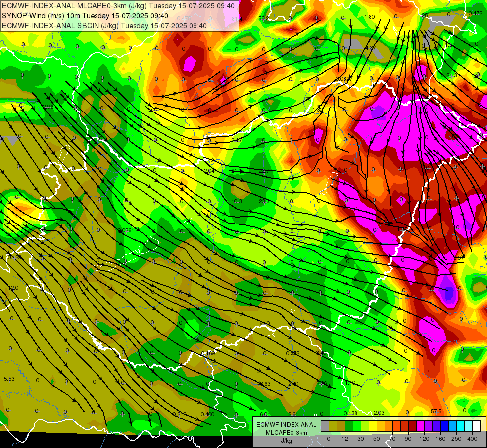The height and width of the screenshot is (448, 487).
Task: Click the map value 1.80
Action: click(x=370, y=17)
